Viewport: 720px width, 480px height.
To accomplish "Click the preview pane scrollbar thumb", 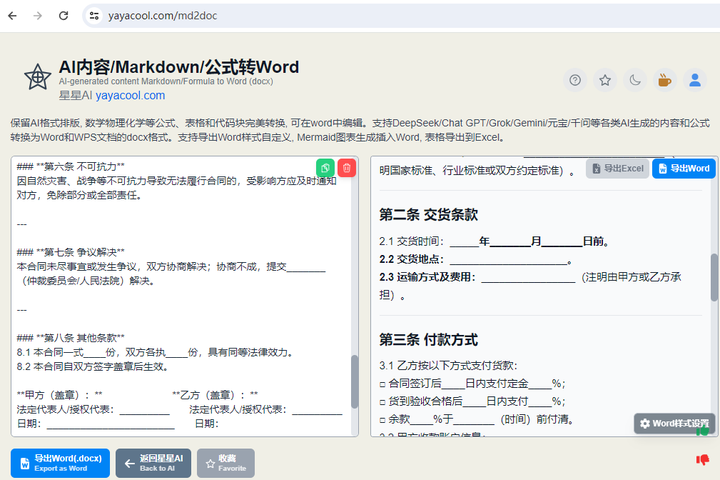I will [x=714, y=277].
